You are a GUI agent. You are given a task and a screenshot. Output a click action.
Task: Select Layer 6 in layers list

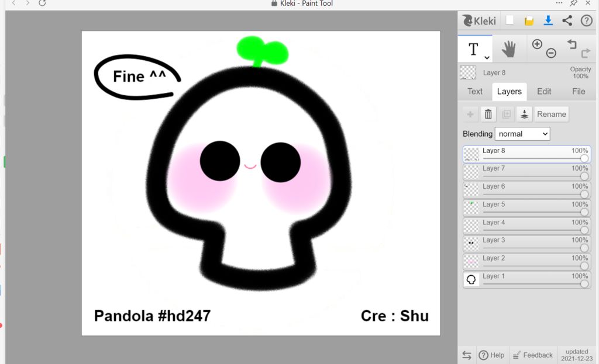[x=527, y=190]
